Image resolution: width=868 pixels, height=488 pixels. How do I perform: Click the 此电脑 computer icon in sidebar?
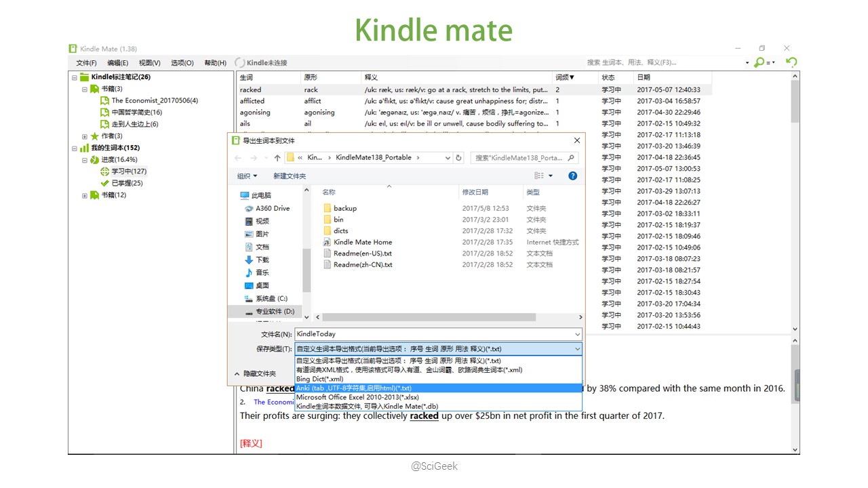(245, 195)
